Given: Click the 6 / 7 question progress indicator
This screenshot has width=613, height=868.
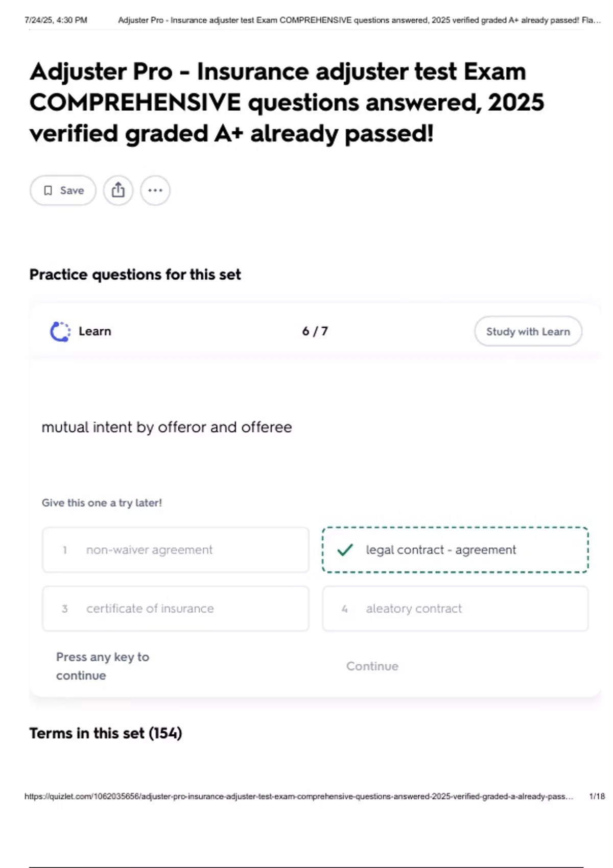Looking at the screenshot, I should [315, 331].
